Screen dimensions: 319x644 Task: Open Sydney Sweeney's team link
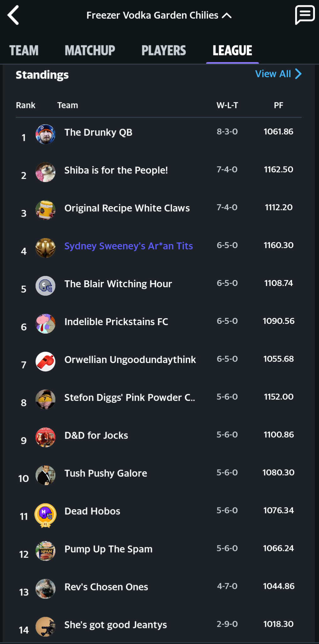point(129,246)
